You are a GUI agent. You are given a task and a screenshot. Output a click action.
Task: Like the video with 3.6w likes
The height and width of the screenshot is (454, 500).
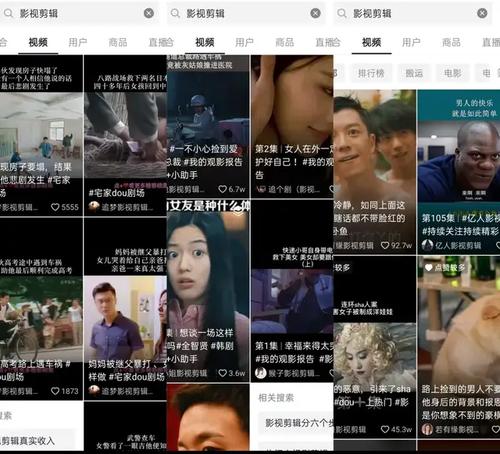pos(222,373)
